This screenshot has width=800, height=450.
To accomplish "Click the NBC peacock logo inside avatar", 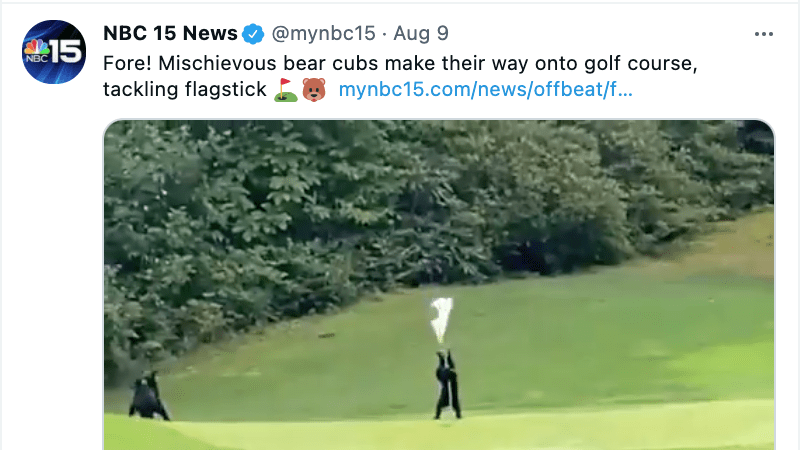I will 37,50.
